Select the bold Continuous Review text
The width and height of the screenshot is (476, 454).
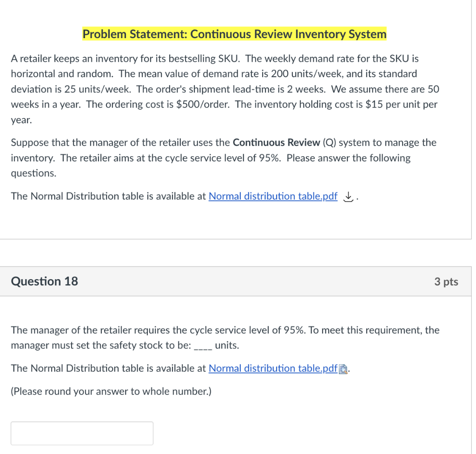pyautogui.click(x=276, y=142)
